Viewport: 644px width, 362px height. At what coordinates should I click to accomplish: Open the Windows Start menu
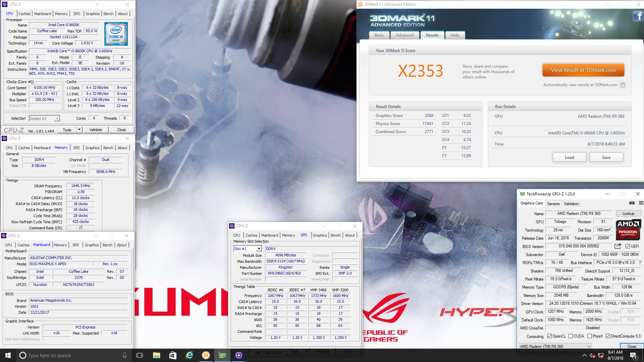pos(8,355)
